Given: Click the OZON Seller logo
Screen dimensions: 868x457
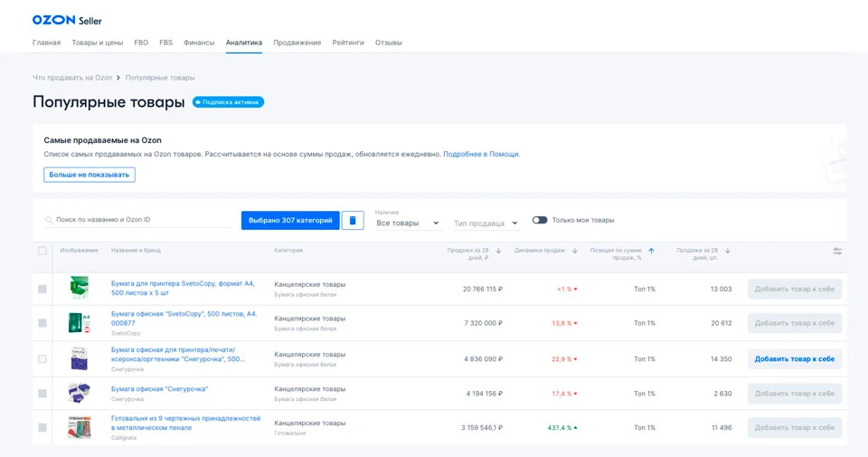Looking at the screenshot, I should click(x=67, y=21).
